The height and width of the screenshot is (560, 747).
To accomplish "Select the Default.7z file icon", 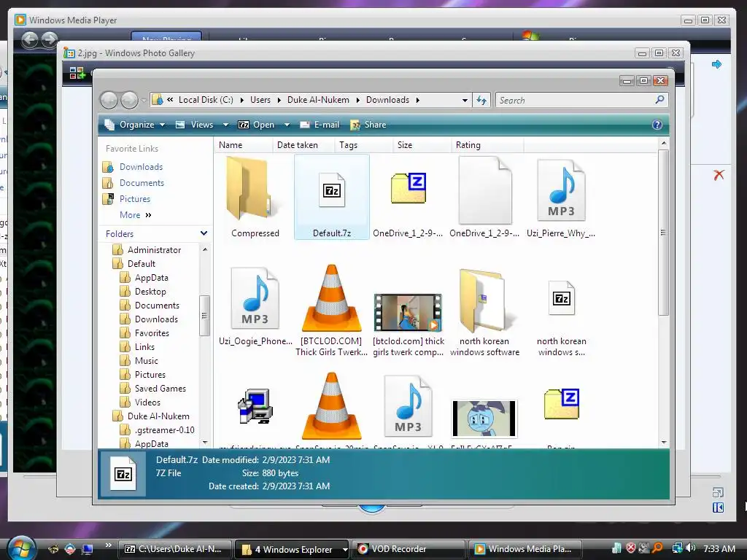I will (x=332, y=190).
